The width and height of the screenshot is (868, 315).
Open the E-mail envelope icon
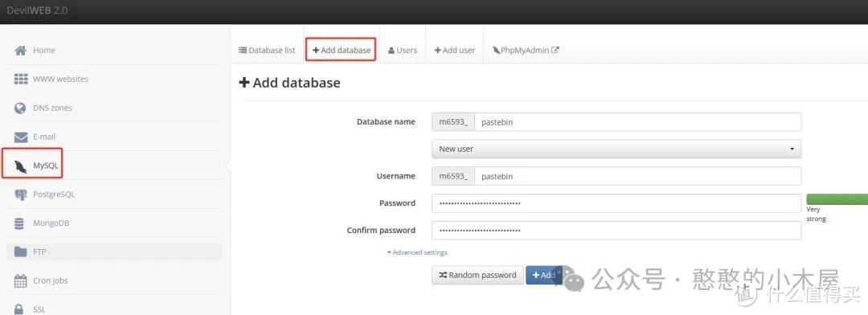20,137
